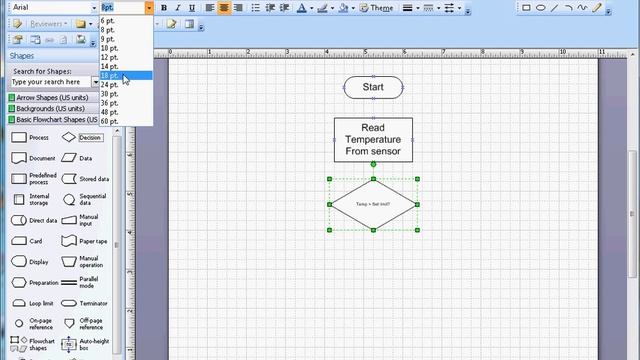
Task: Open Basic Flowchart Shapes stencil
Action: (x=53, y=120)
